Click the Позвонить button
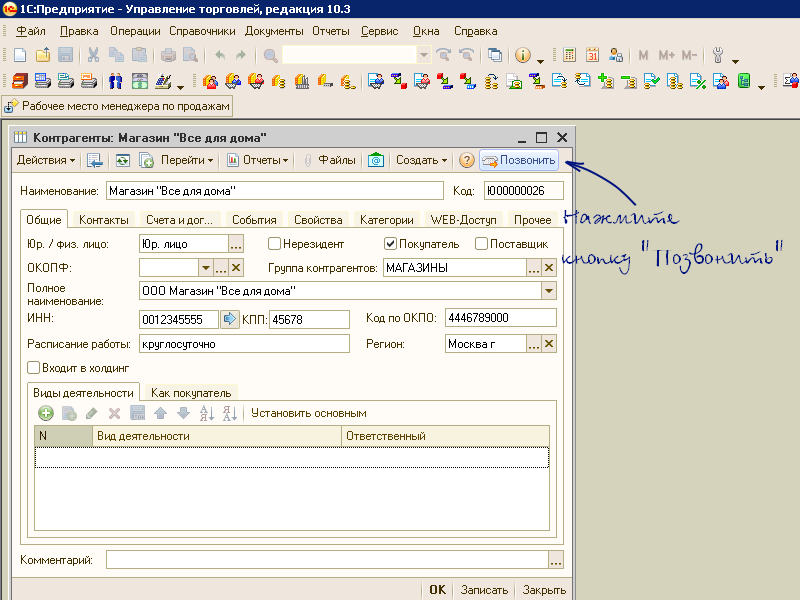The image size is (800, 600). (x=519, y=160)
